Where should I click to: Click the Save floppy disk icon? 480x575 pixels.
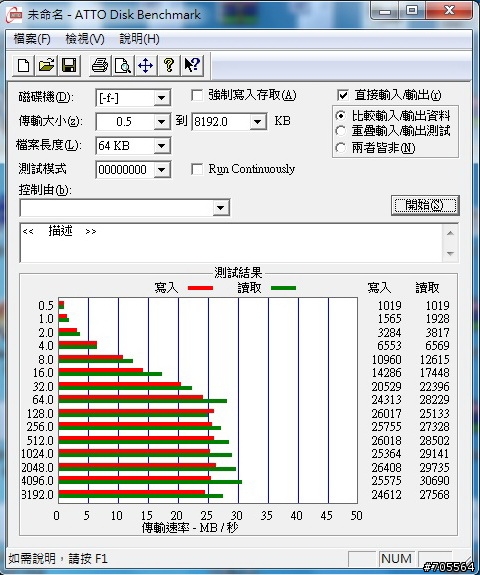69,66
